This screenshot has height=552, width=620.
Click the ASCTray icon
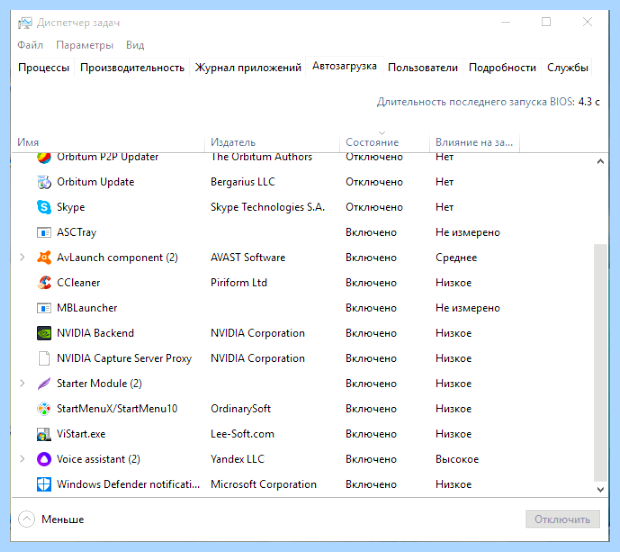click(x=44, y=233)
